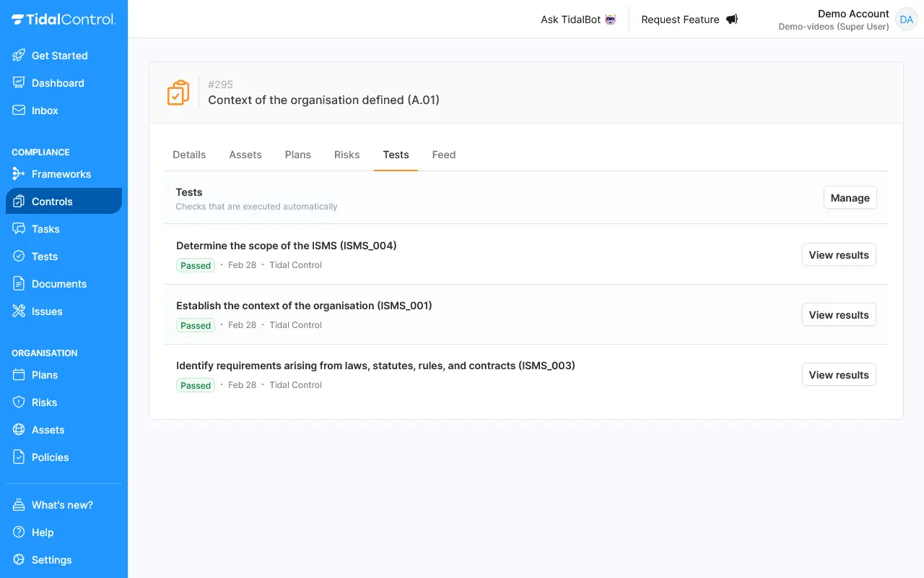Click test title Establish the context of the organisation
This screenshot has width=924, height=578.
click(x=304, y=306)
